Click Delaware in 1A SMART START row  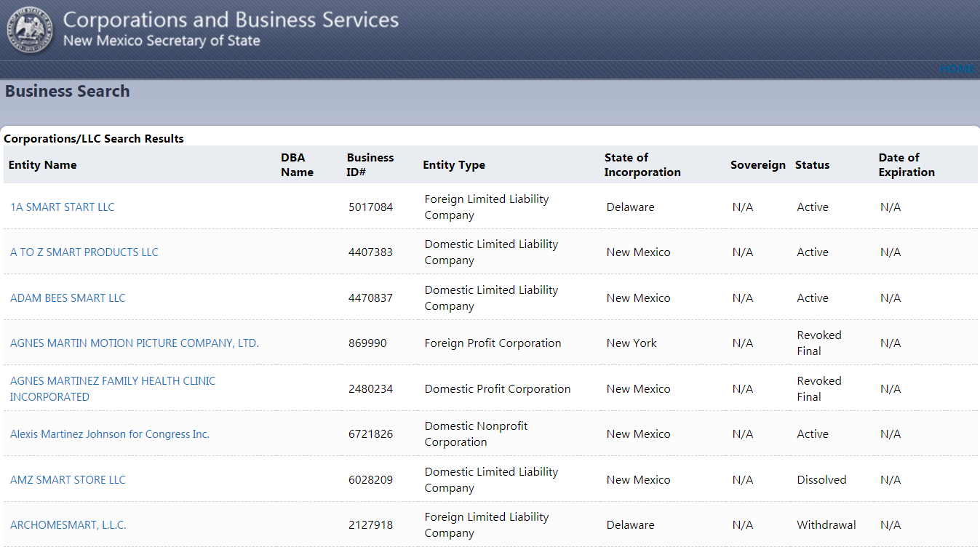[x=630, y=207]
